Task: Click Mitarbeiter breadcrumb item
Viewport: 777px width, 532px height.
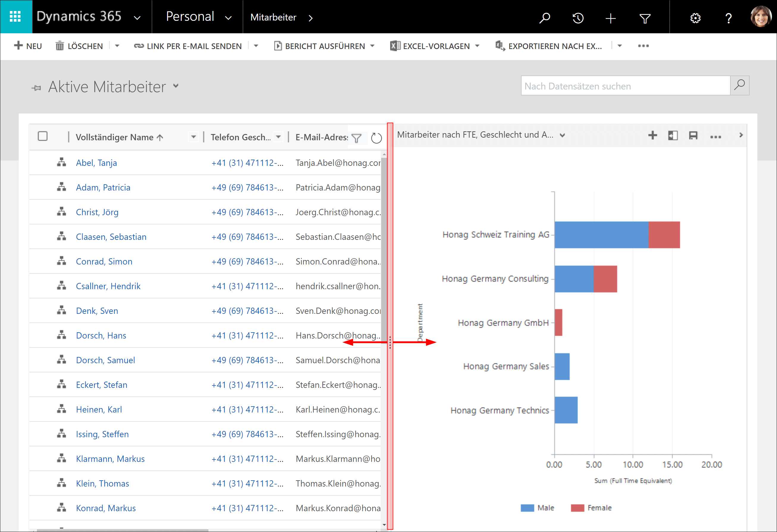Action: [x=273, y=17]
